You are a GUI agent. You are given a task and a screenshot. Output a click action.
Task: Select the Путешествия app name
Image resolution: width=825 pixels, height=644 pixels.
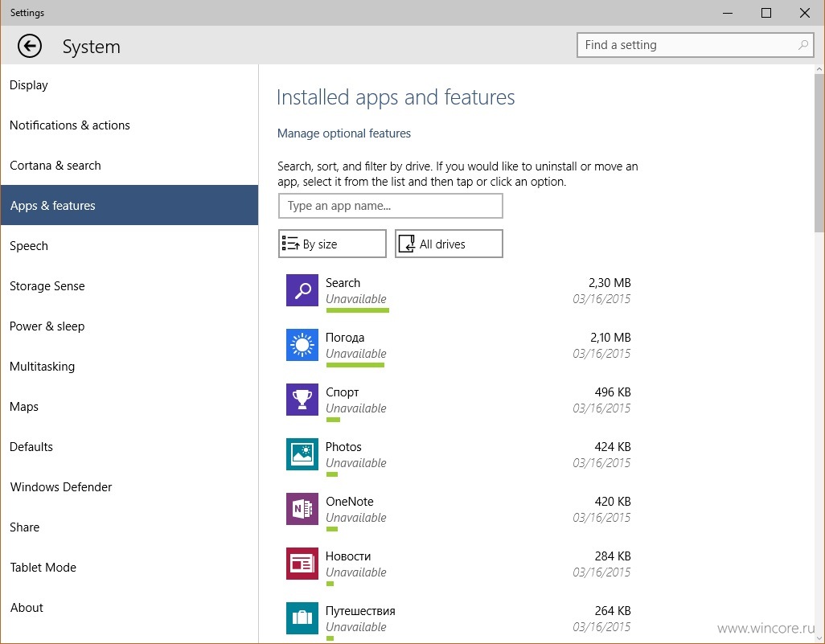pyautogui.click(x=360, y=611)
